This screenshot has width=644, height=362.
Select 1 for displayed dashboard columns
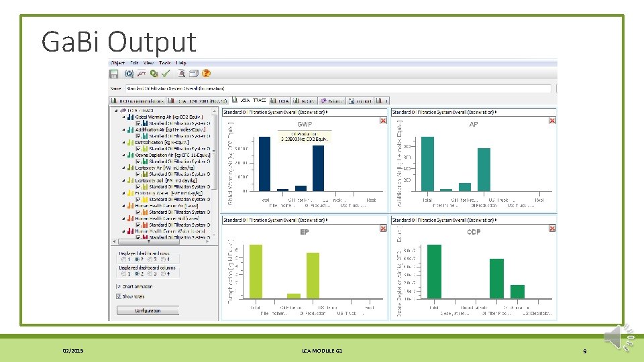pos(123,274)
